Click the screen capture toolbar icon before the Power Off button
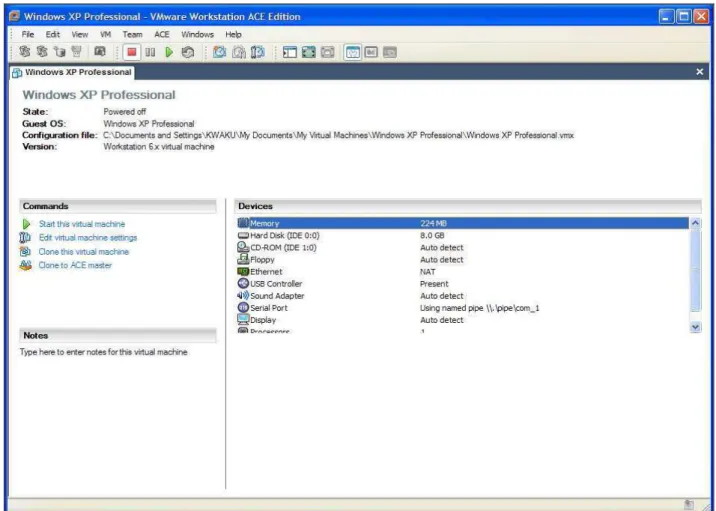This screenshot has height=511, width=716. pos(100,52)
